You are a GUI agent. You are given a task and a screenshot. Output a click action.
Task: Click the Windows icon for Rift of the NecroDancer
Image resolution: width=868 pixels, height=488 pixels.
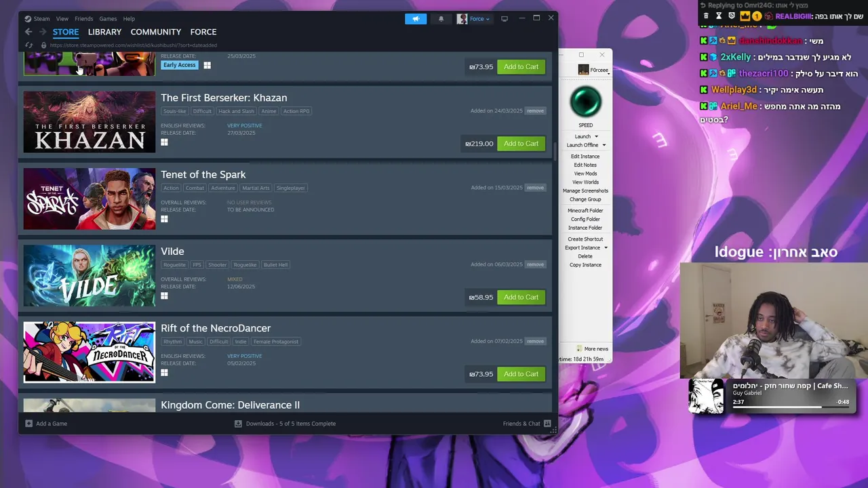(164, 373)
